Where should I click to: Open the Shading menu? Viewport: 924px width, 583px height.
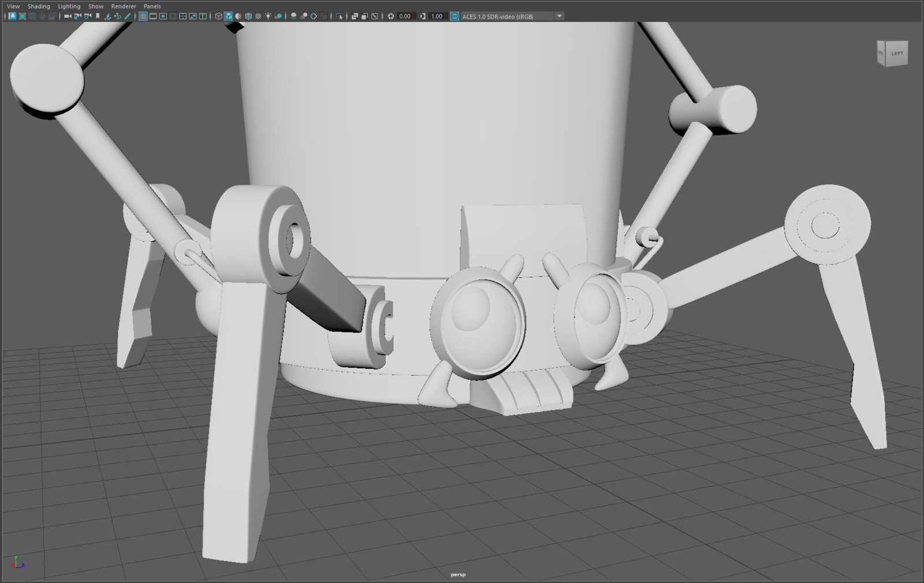coord(39,6)
